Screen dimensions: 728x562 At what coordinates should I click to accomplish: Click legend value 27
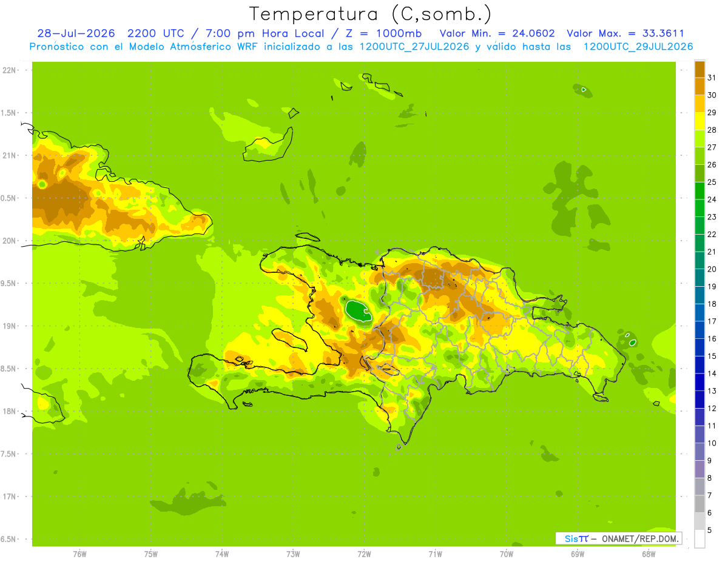coord(712,147)
